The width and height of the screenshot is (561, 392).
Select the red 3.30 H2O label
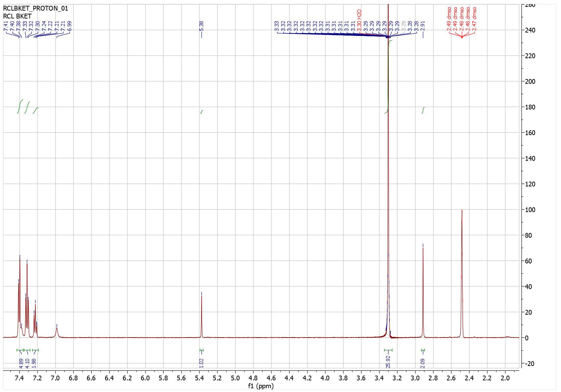pyautogui.click(x=359, y=20)
